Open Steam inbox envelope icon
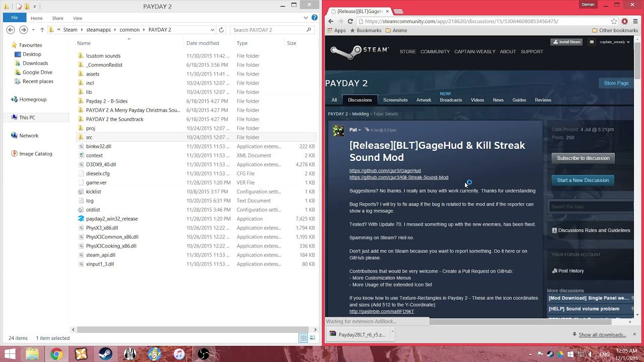644x362 pixels. pos(592,42)
